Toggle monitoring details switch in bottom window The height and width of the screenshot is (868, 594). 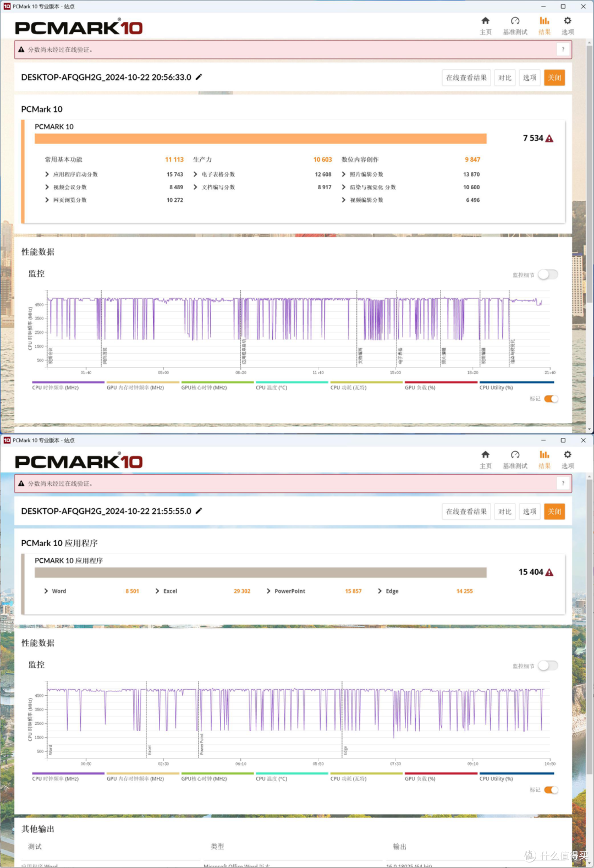coord(548,666)
